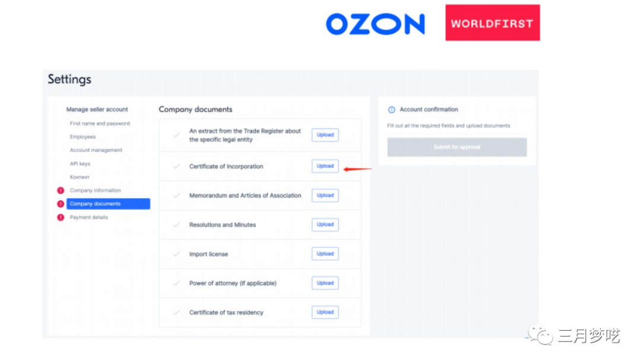641x364 pixels.
Task: Open the Payment details section
Action: tap(89, 218)
